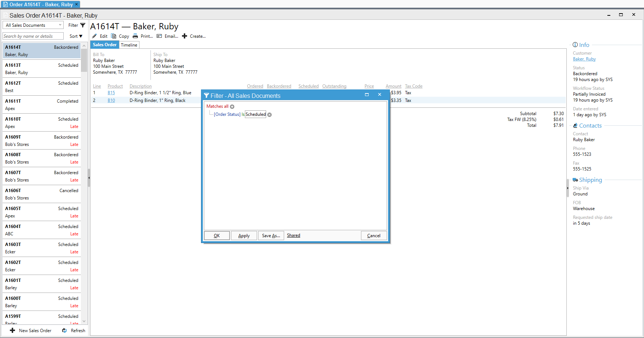Viewport: 644px width, 338px height.
Task: Open the Sort dropdown
Action: coord(76,36)
